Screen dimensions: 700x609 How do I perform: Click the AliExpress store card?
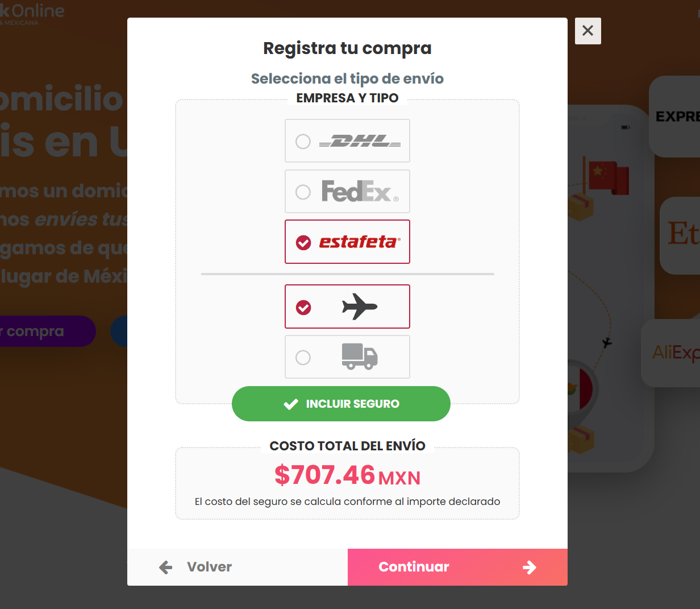674,353
